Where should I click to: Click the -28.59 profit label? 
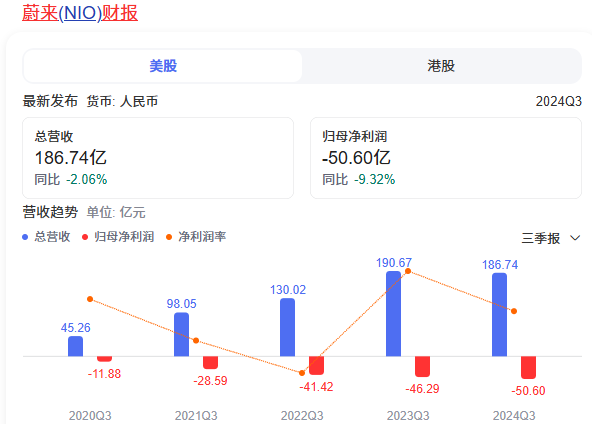click(210, 381)
